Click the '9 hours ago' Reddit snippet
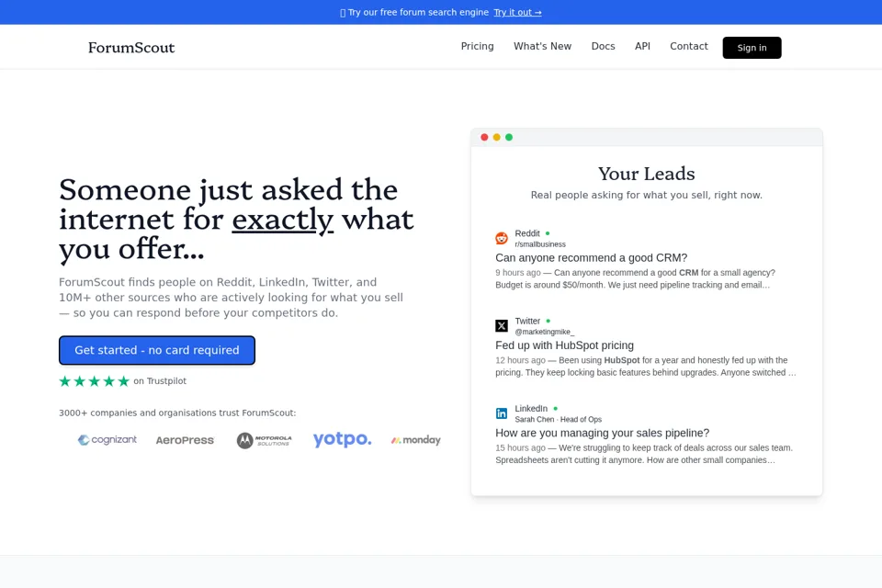This screenshot has width=882, height=588. tap(635, 278)
